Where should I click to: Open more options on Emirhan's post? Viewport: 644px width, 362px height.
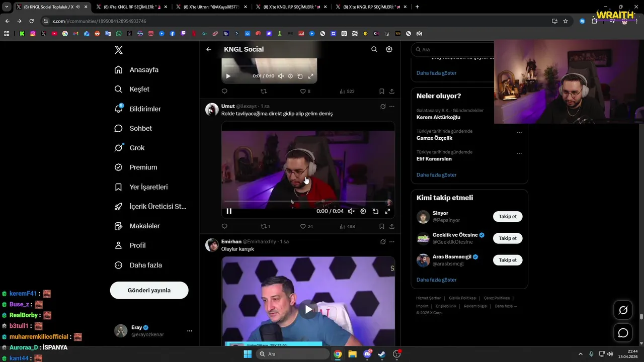tap(391, 242)
